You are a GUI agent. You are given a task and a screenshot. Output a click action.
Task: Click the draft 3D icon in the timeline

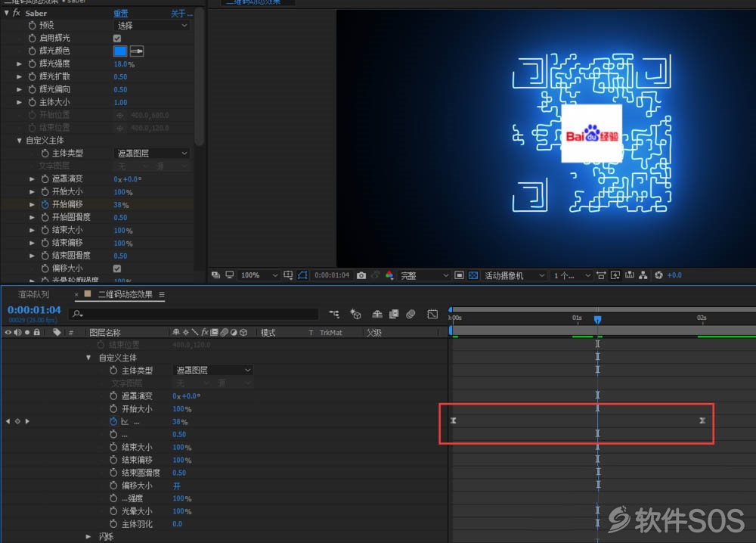pos(355,314)
